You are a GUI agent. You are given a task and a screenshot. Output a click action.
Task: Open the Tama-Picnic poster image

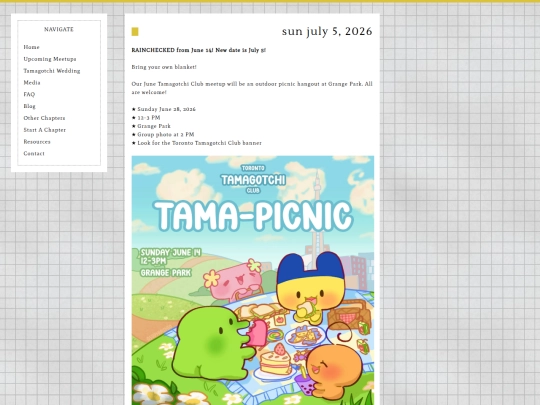(253, 280)
